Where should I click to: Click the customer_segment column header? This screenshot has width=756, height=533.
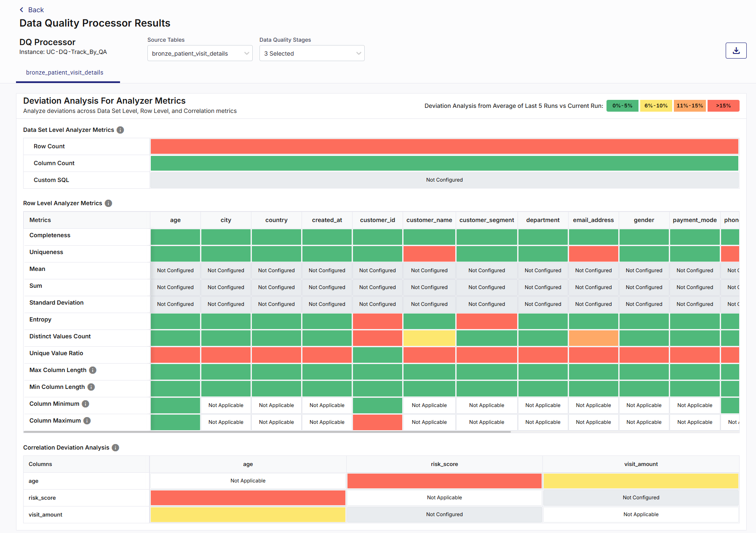click(486, 220)
